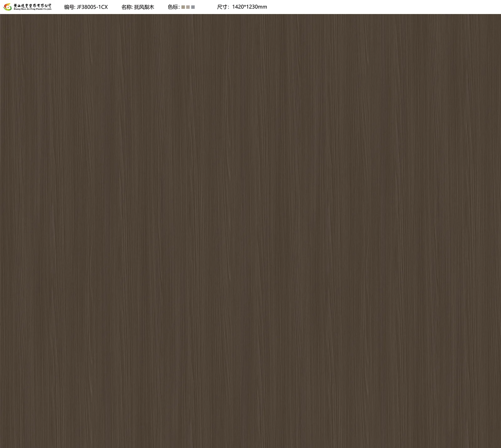Click product code JF38005-1CX
Image resolution: width=501 pixels, height=448 pixels.
[x=92, y=7]
